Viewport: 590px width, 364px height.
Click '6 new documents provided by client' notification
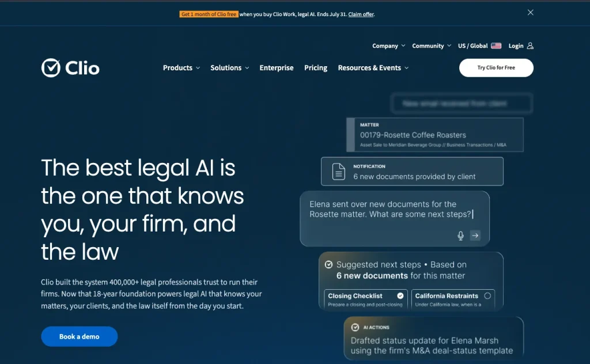pyautogui.click(x=412, y=172)
